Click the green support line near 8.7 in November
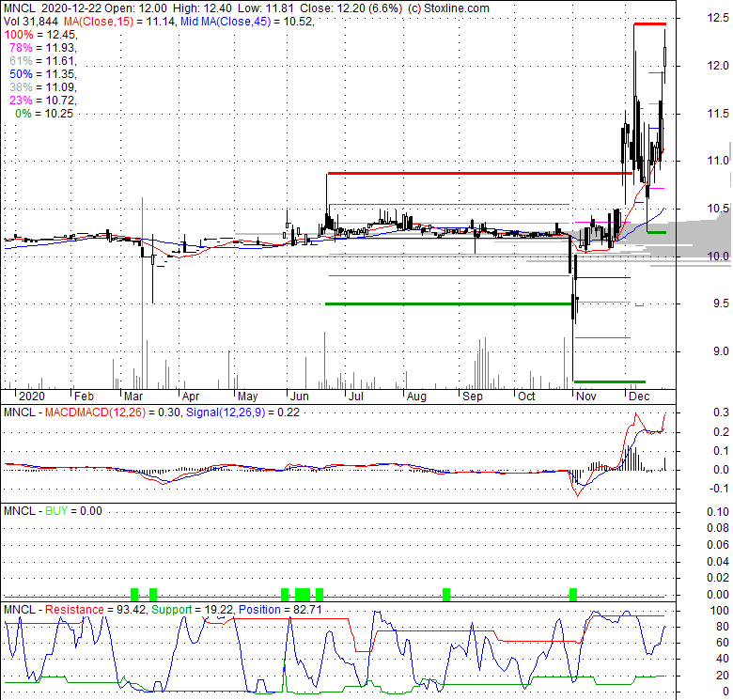733x700 pixels. tap(610, 381)
